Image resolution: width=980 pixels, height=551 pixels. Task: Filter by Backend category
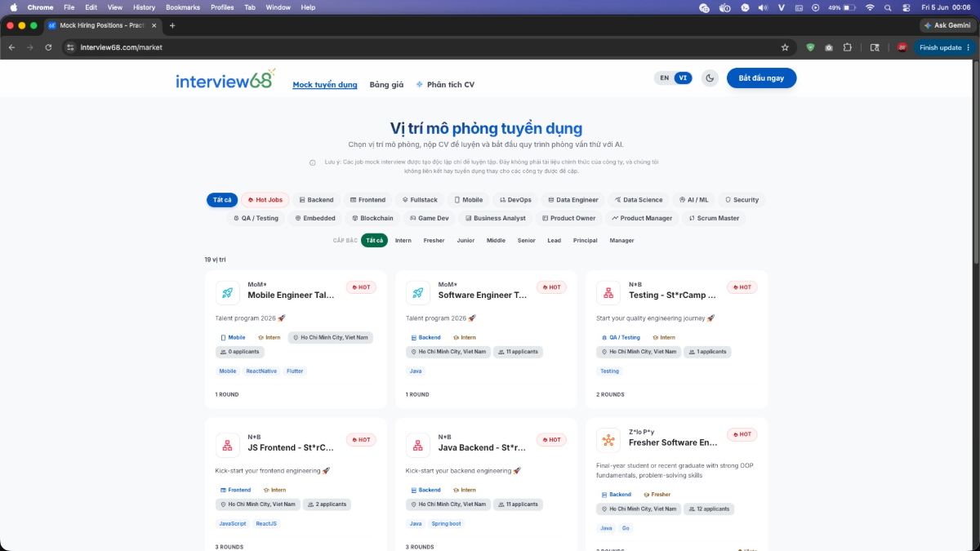coord(316,200)
